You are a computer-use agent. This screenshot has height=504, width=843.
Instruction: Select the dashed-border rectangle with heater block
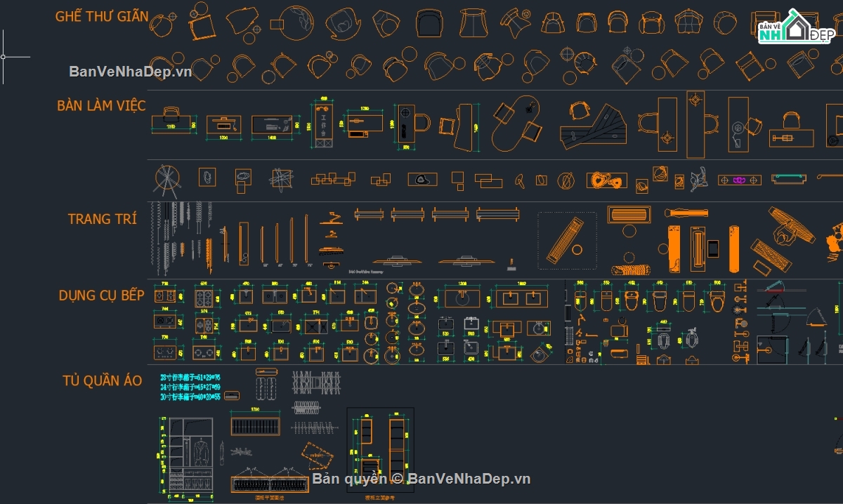point(567,241)
